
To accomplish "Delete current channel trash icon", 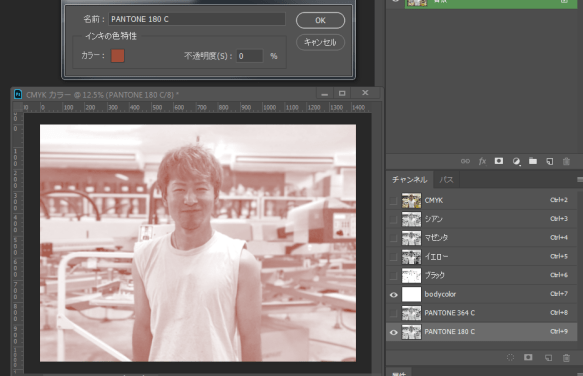I will tap(566, 358).
